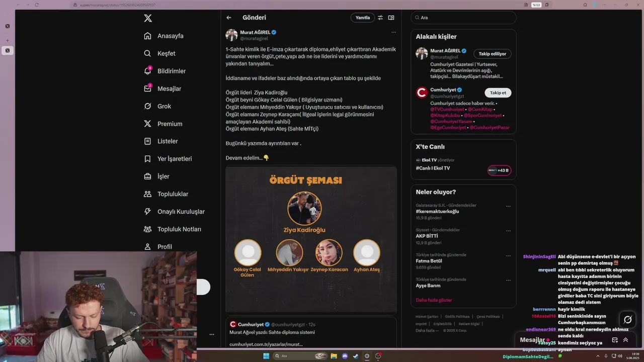
Task: Show hidden system tray icons chevron
Action: (598, 356)
